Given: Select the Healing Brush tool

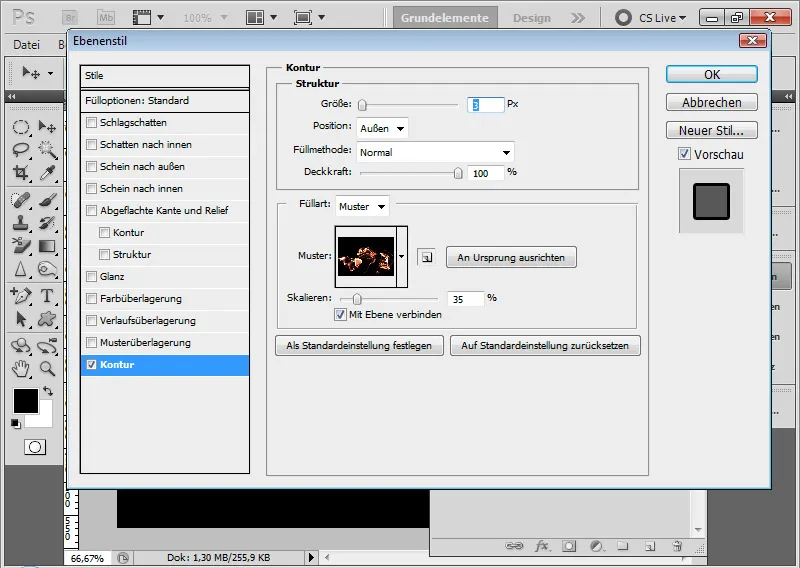Looking at the screenshot, I should [20, 200].
